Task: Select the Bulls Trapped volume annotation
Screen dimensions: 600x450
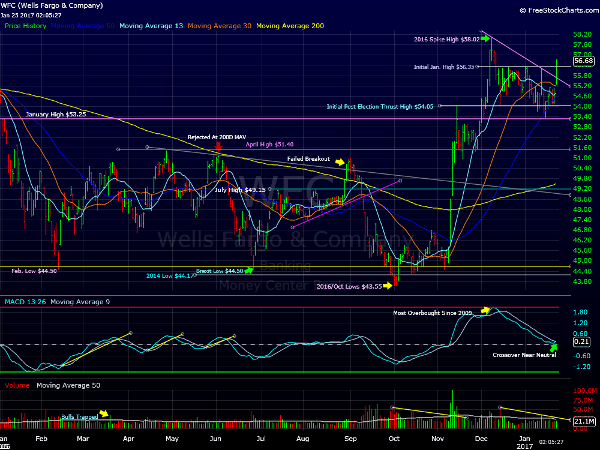Action: click(x=80, y=417)
